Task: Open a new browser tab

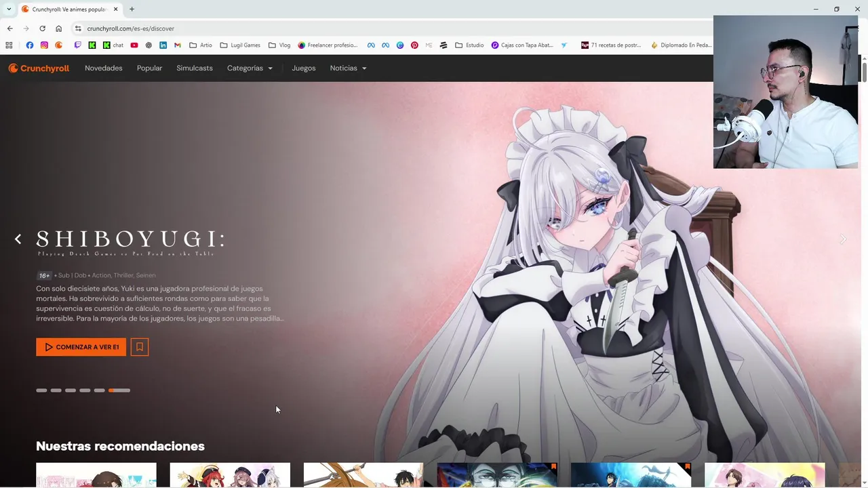Action: pyautogui.click(x=132, y=9)
